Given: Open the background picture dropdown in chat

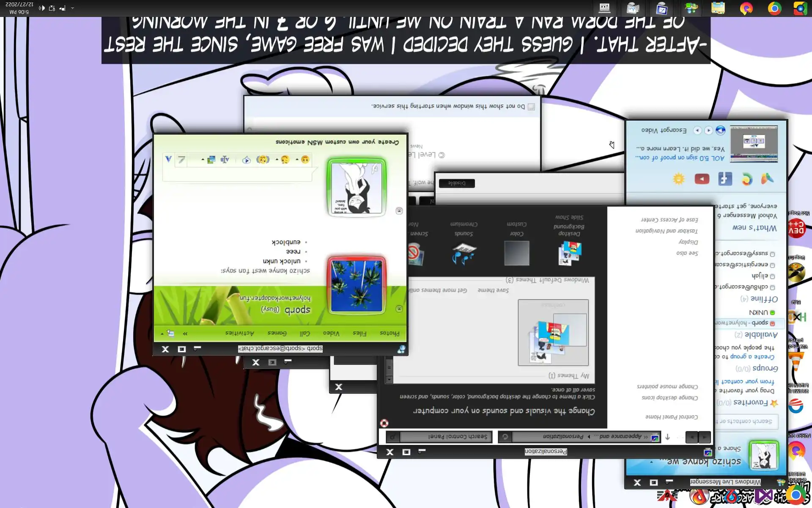Looking at the screenshot, I should [x=203, y=160].
